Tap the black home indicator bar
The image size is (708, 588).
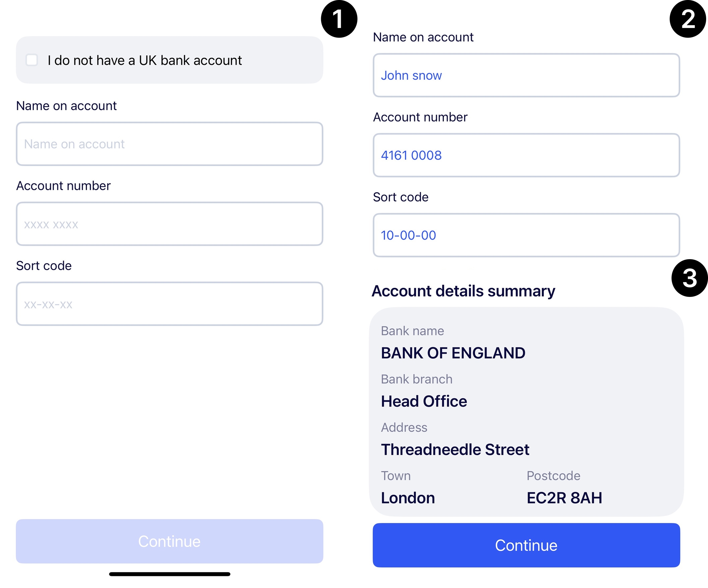coord(170,574)
